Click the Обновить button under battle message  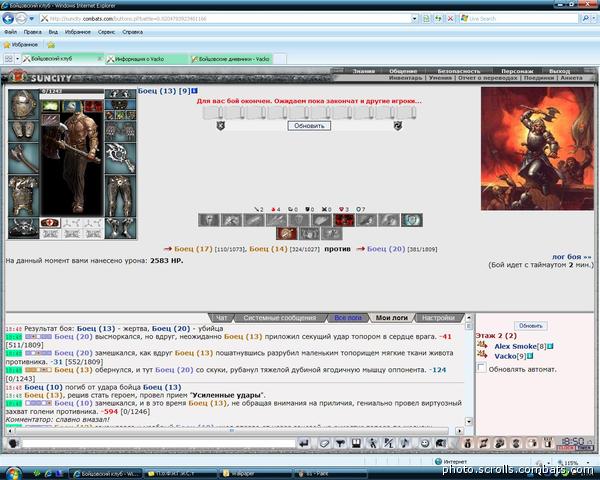pos(309,126)
